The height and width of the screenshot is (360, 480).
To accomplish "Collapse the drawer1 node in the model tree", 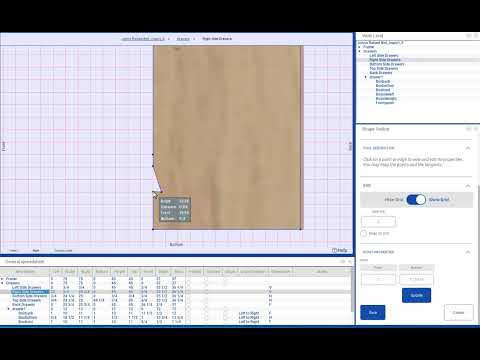I will (x=366, y=77).
